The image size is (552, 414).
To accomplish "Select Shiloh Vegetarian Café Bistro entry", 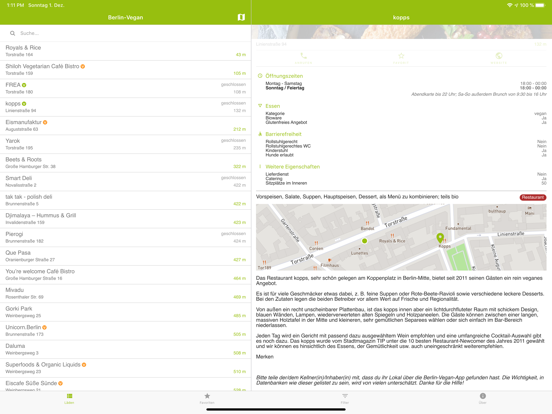I will pyautogui.click(x=125, y=70).
